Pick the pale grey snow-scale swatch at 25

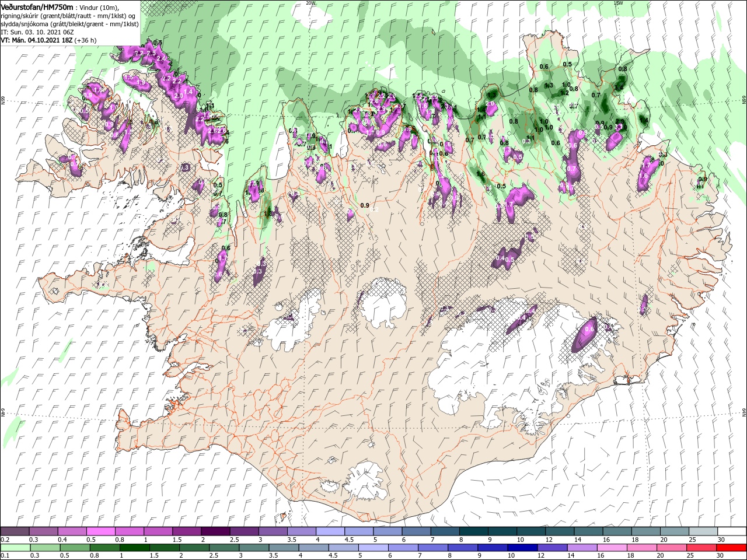click(703, 531)
